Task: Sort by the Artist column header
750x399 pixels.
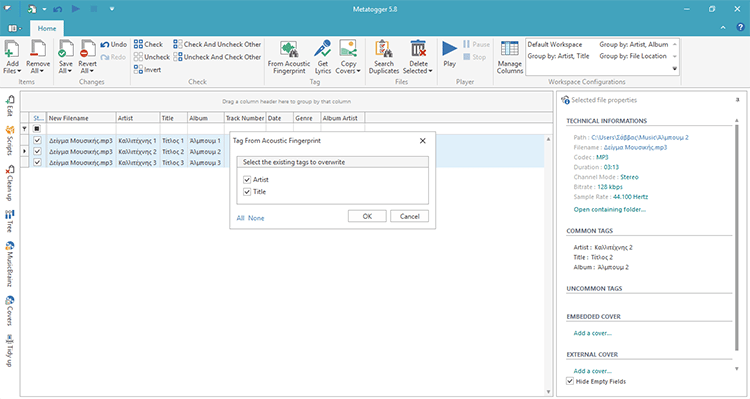Action: coord(138,118)
